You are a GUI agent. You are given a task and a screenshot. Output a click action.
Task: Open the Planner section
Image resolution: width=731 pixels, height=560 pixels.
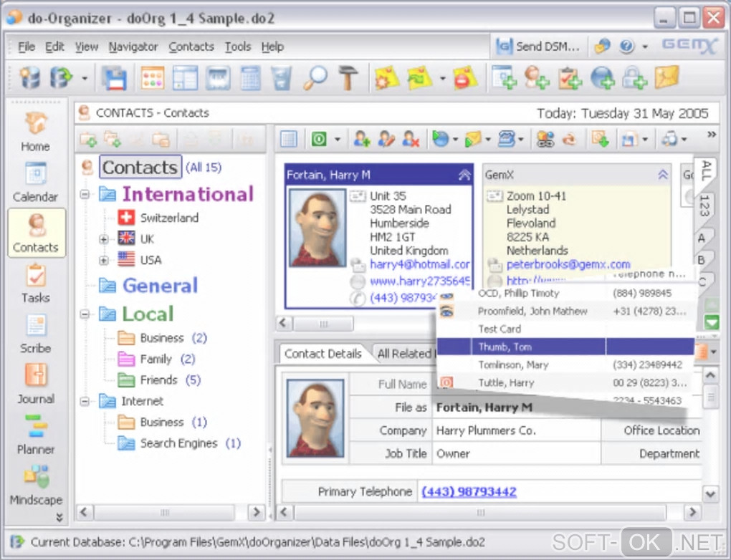[x=35, y=435]
